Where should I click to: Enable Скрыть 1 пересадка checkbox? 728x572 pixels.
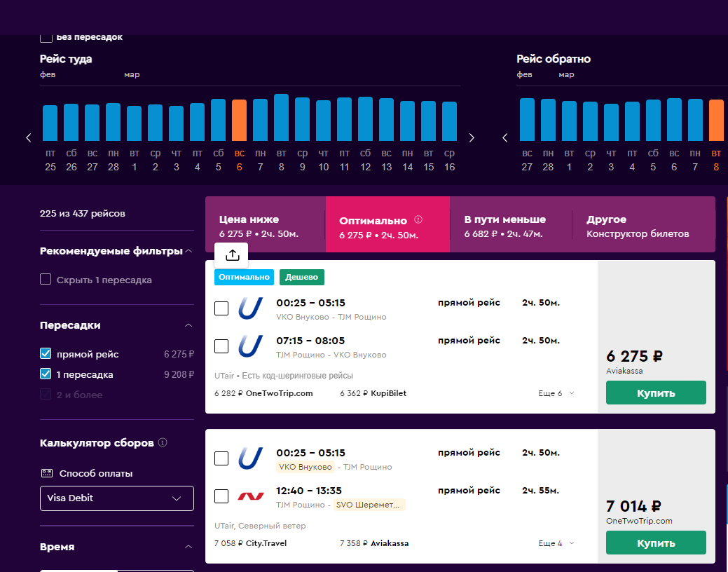point(46,279)
